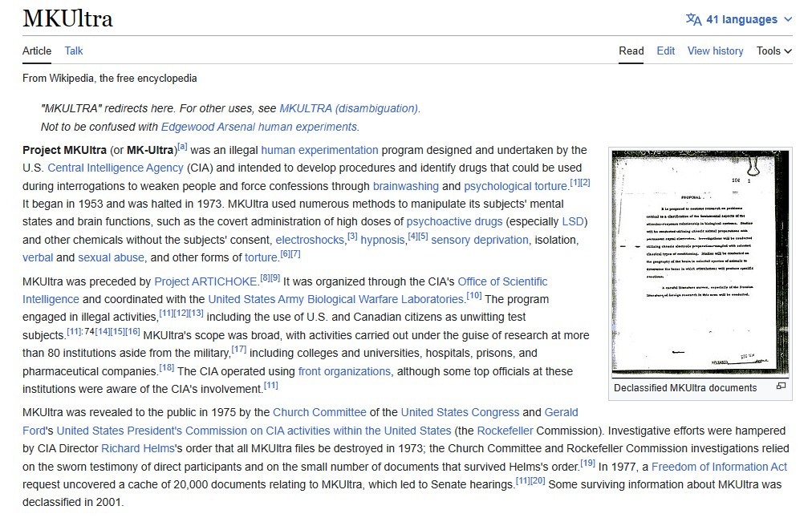Open citation [6] after torture
812x526 pixels.
(x=285, y=253)
